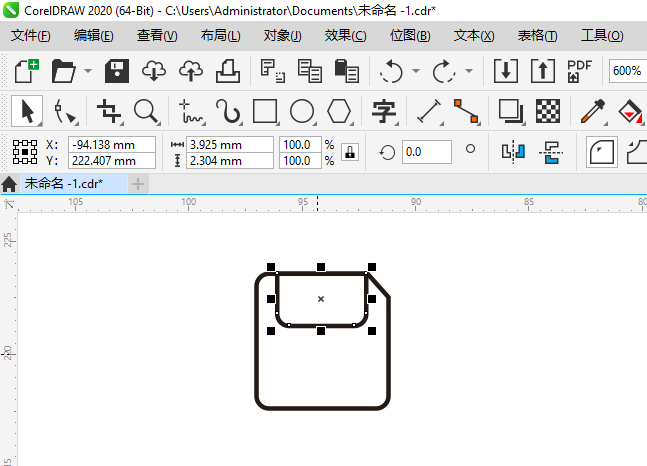
Task: Click the cloud upload icon
Action: click(x=191, y=71)
